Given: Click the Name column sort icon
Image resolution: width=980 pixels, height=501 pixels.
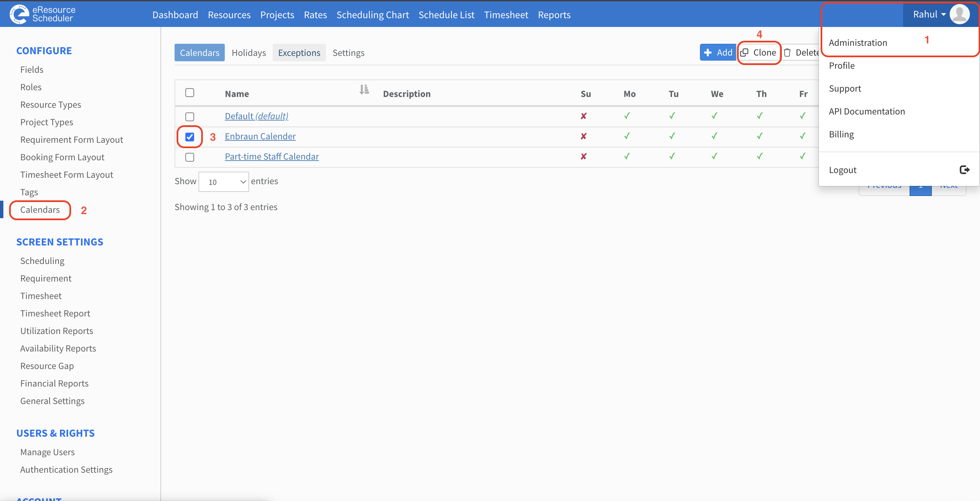Looking at the screenshot, I should click(364, 90).
